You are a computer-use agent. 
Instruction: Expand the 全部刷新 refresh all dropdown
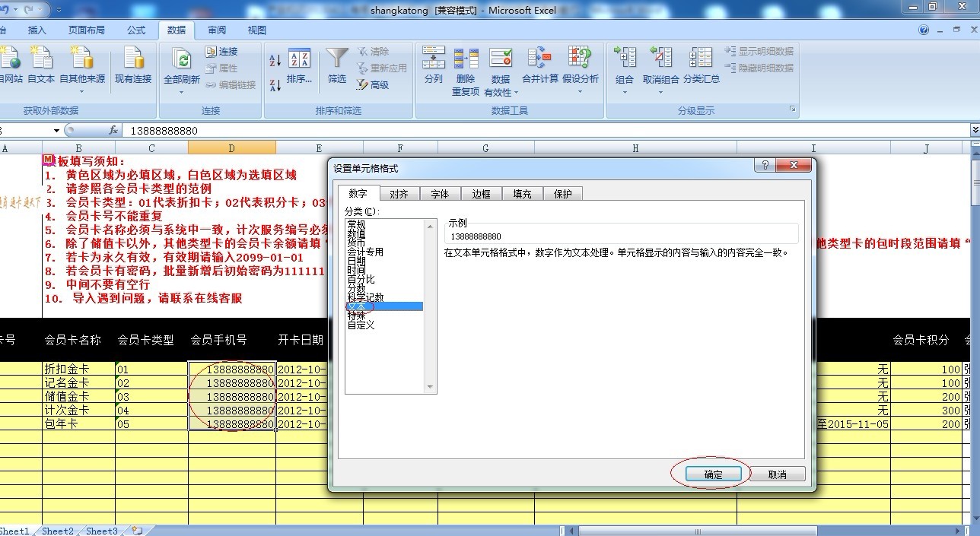181,93
